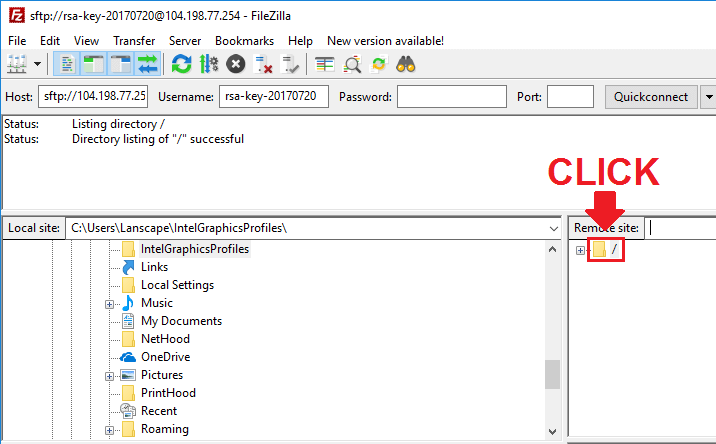This screenshot has width=716, height=444.
Task: Click the Quickconnect button
Action: pos(651,97)
